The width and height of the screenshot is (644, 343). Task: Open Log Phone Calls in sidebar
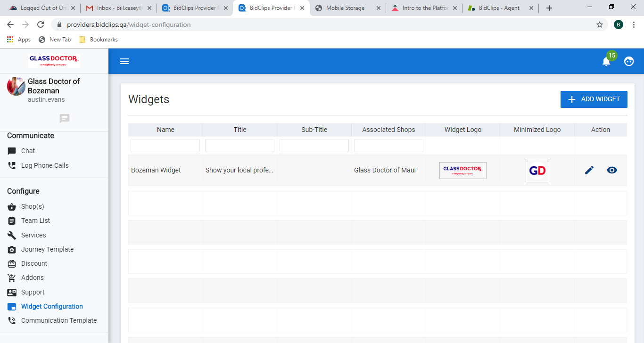[45, 166]
